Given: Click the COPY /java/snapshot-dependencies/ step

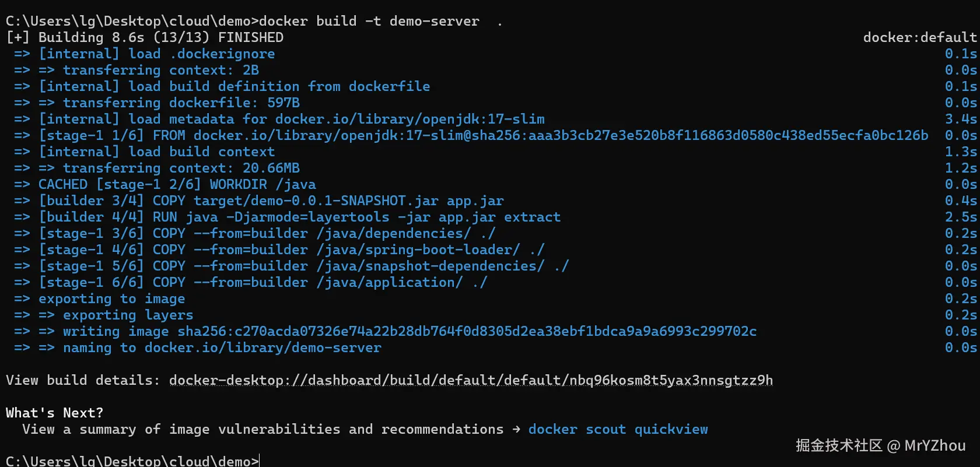Looking at the screenshot, I should click(x=303, y=266).
